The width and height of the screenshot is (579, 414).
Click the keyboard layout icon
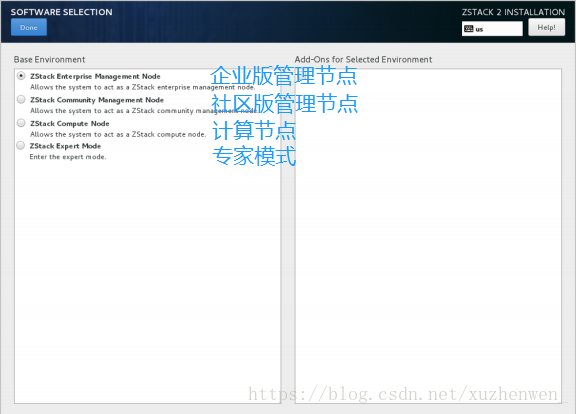coord(468,29)
